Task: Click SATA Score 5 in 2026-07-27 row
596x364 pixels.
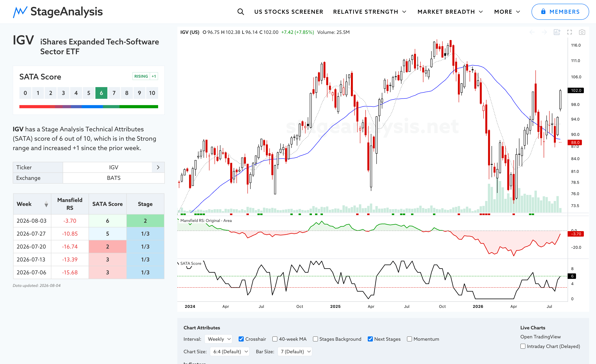Action: pyautogui.click(x=107, y=234)
